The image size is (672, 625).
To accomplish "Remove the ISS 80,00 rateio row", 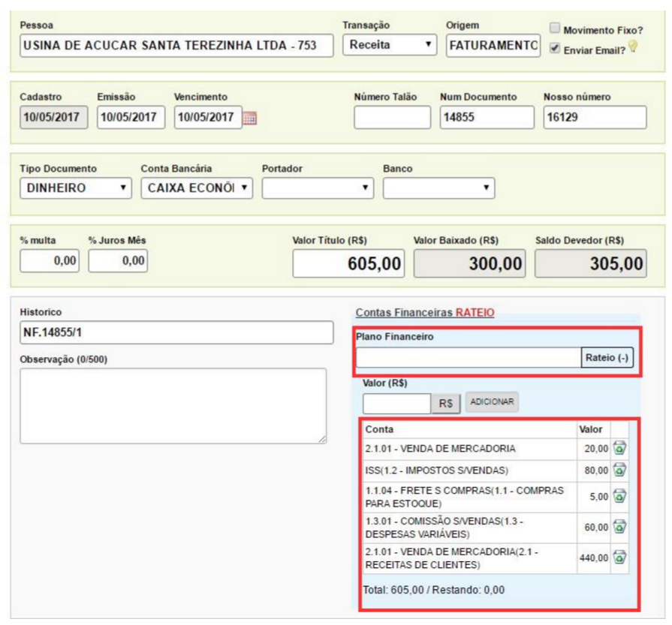I will (620, 470).
